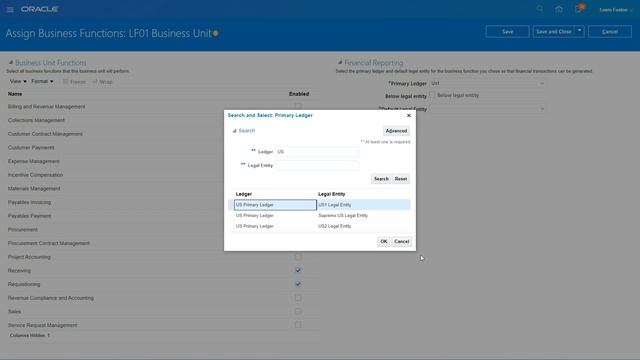This screenshot has width=640, height=360.
Task: Toggle the Below legal entity checkbox
Action: tap(432, 95)
